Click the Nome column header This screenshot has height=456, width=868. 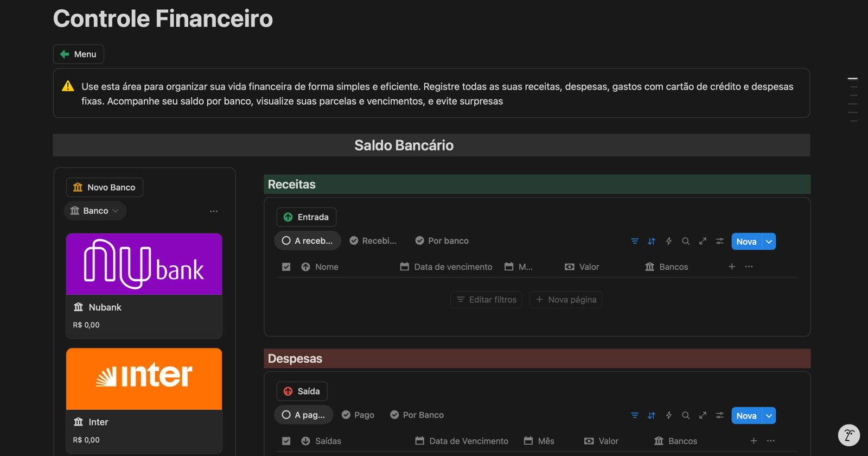[320, 267]
